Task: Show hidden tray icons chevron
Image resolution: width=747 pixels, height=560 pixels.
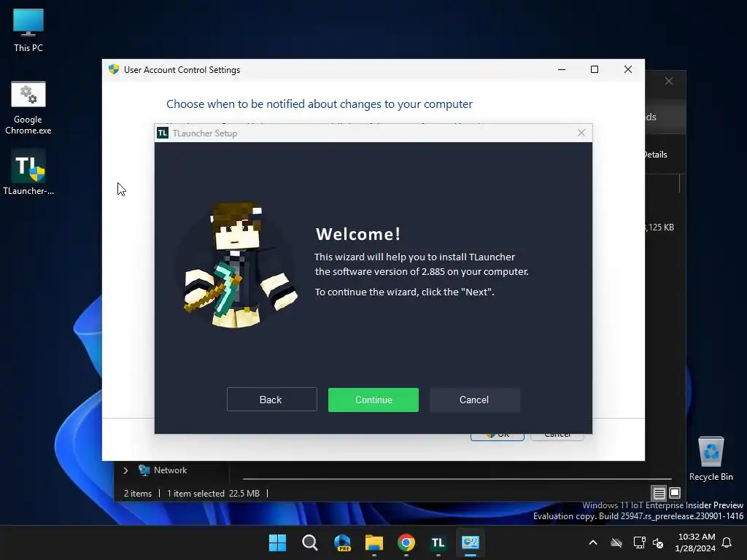Action: [x=593, y=542]
